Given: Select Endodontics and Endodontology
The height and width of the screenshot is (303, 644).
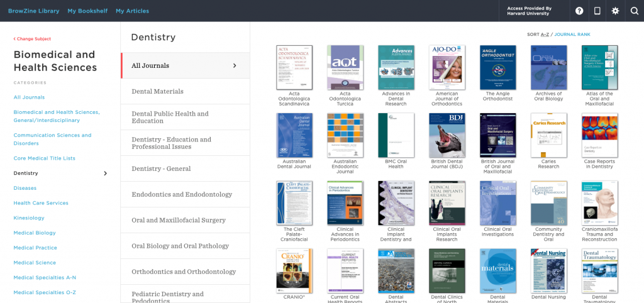Looking at the screenshot, I should 186,194.
